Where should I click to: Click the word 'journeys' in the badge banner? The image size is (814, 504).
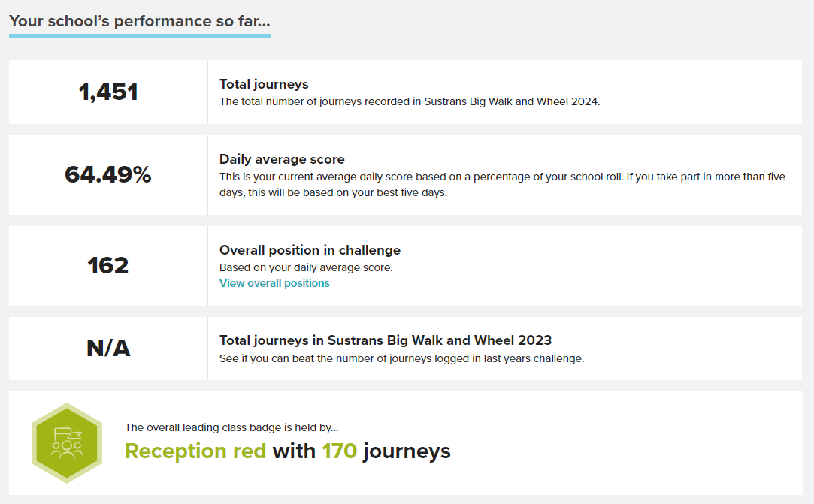point(407,452)
